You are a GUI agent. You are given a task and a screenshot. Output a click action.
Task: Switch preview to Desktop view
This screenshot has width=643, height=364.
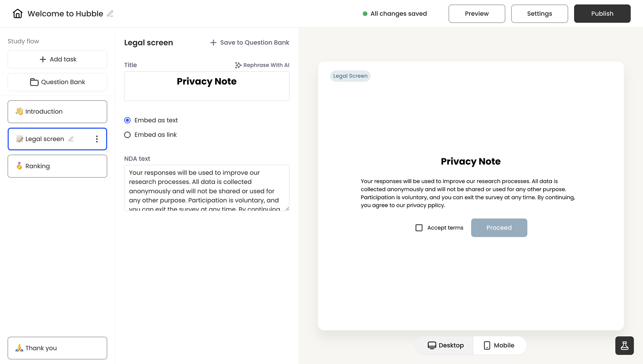tap(445, 345)
